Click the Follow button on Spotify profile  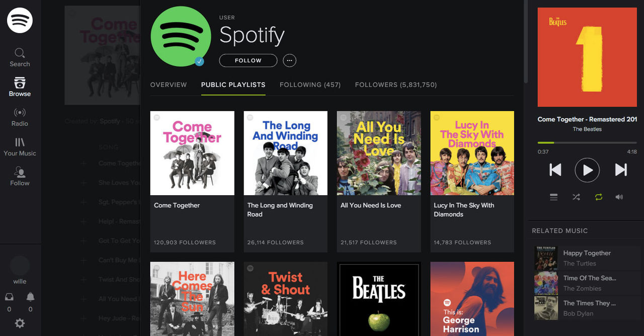248,60
